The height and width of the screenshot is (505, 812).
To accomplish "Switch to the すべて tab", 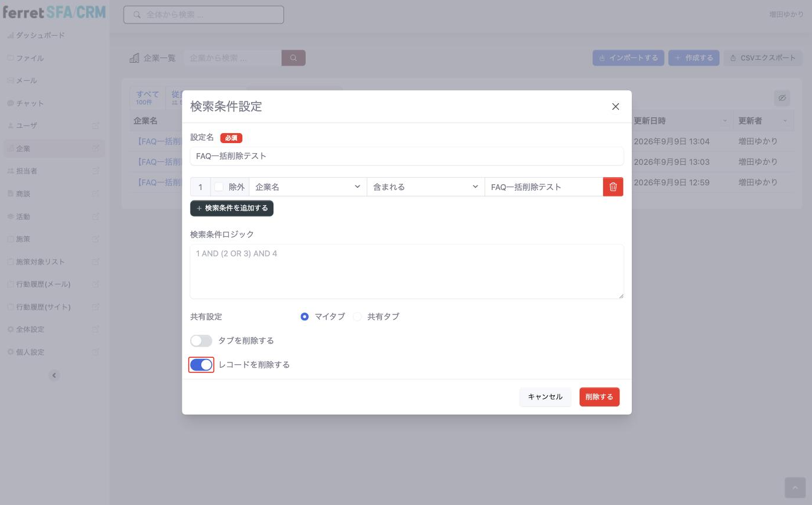I will 147,97.
